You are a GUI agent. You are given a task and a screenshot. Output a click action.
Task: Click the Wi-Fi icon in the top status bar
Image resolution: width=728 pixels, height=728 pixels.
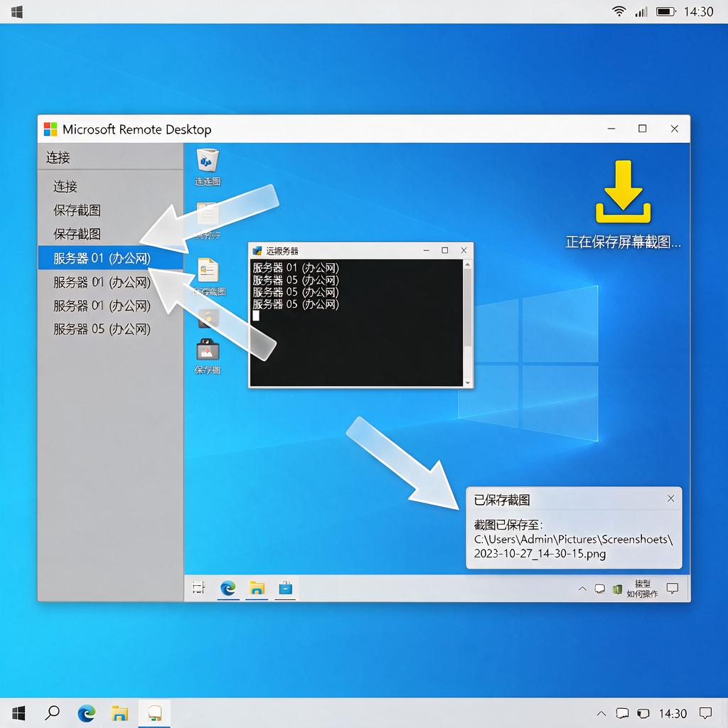pyautogui.click(x=619, y=11)
